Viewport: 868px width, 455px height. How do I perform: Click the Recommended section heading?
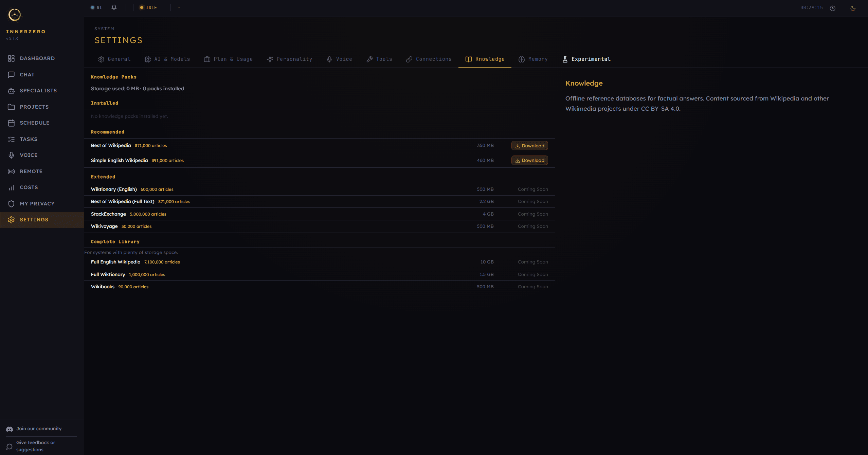pos(108,132)
